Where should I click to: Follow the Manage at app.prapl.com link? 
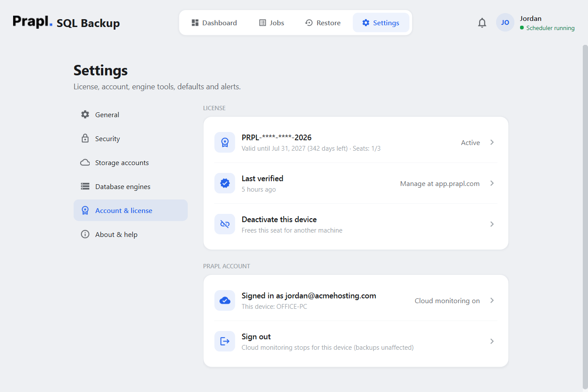(x=440, y=184)
